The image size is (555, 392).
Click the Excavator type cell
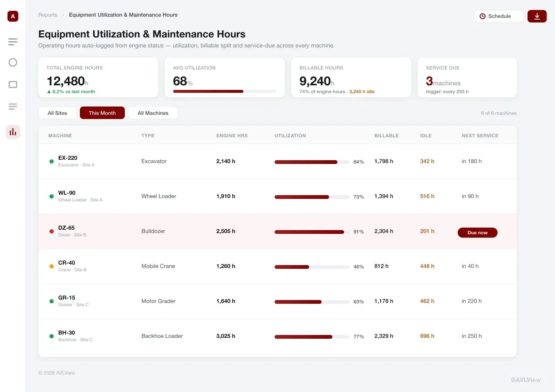(154, 161)
